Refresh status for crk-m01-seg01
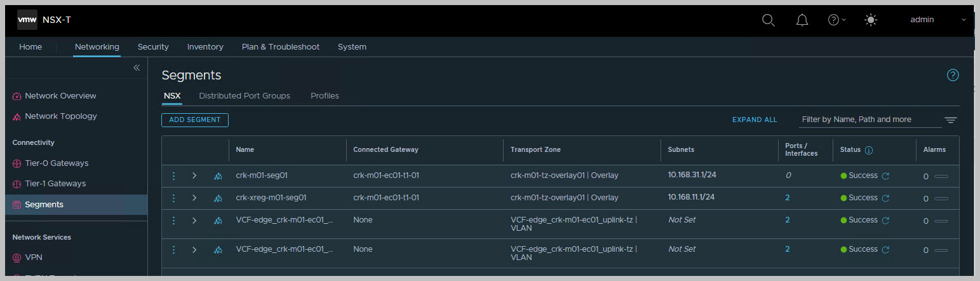Viewport: 980px width, 281px height. tap(885, 176)
